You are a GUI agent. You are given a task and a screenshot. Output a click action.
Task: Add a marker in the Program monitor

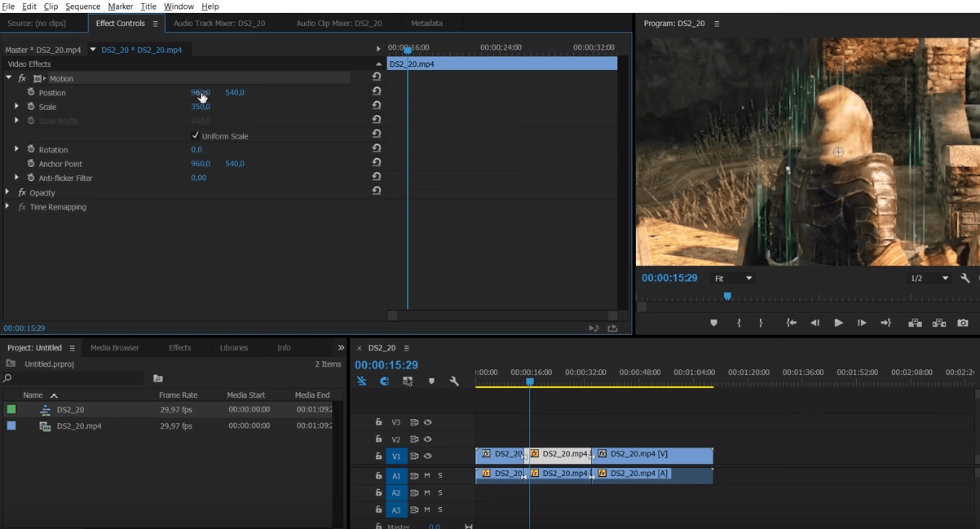713,323
